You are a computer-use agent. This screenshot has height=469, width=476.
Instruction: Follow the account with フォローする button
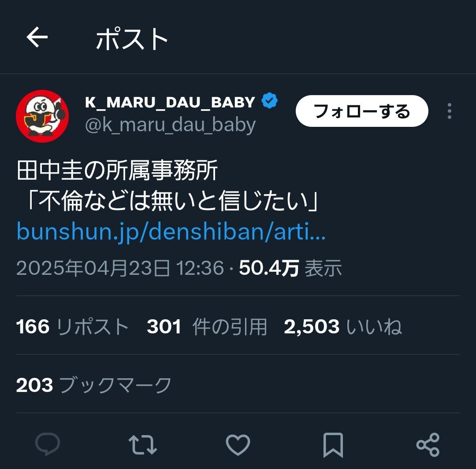[x=362, y=111]
